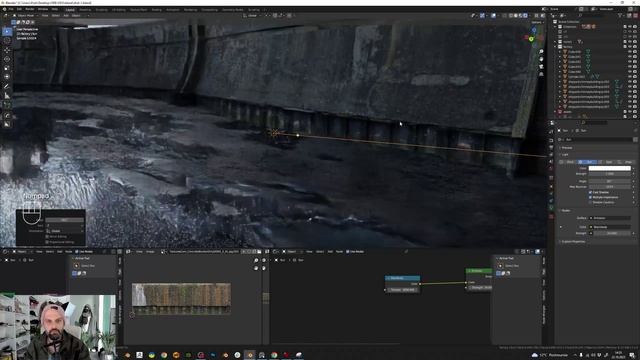The image size is (640, 360).
Task: Click the light Color white swatch
Action: coord(609,168)
